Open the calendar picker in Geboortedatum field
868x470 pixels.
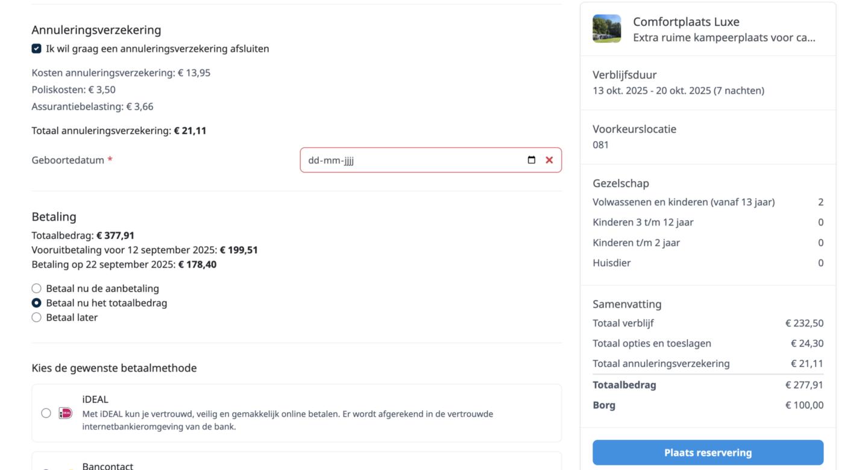pos(531,160)
